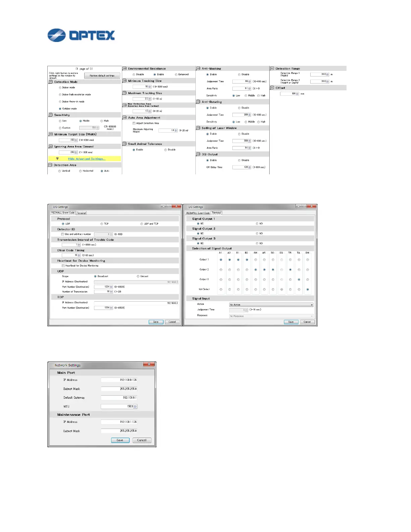
Task: Click the help bubble icon beside Offset
Action: (x=272, y=88)
